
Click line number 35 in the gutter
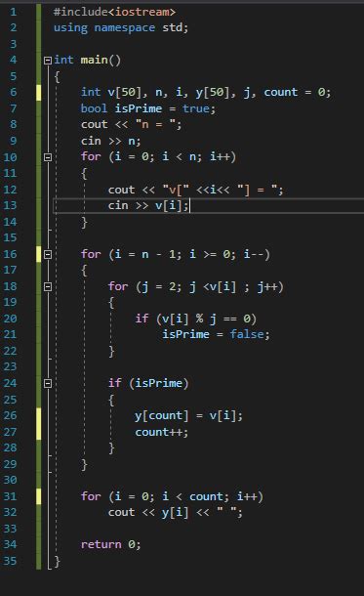tap(11, 561)
